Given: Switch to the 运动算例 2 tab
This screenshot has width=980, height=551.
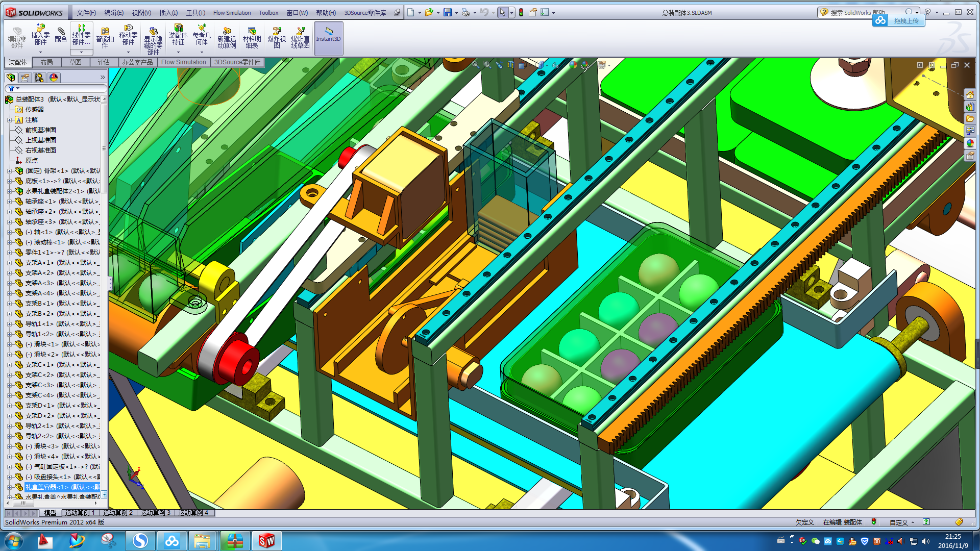Looking at the screenshot, I should (117, 513).
